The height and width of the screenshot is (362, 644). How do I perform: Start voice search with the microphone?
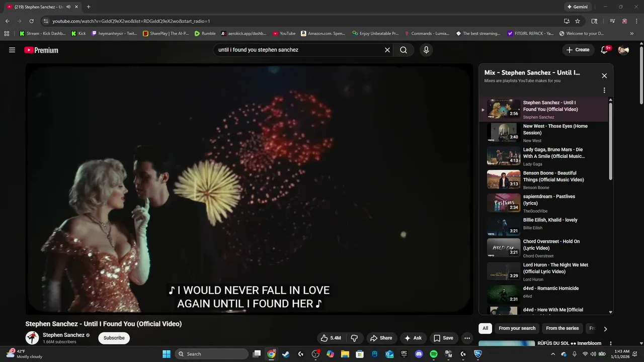coord(426,50)
